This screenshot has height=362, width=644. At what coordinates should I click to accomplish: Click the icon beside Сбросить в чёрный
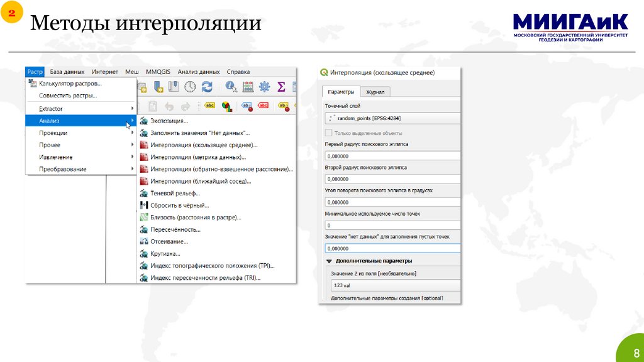[x=144, y=206]
